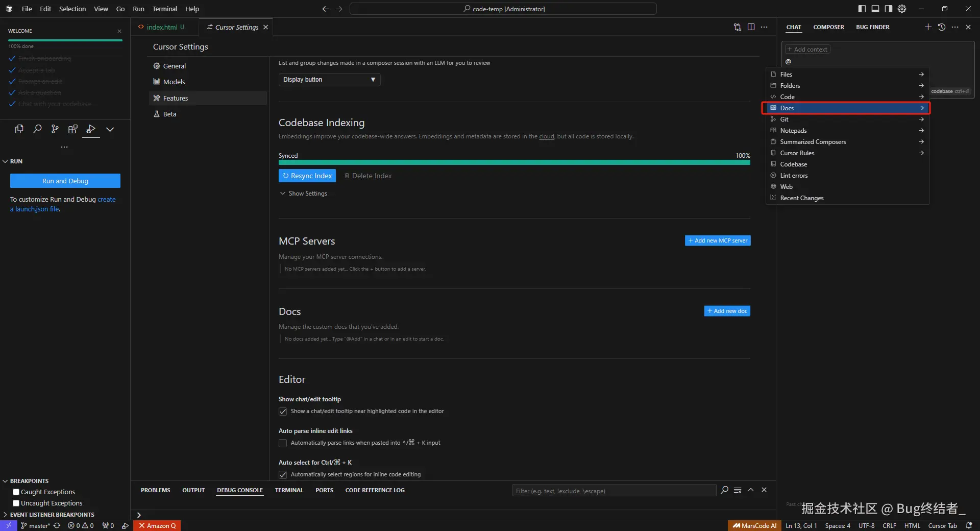Close the Cursor Settings tab
The width and height of the screenshot is (980, 531).
[x=265, y=27]
